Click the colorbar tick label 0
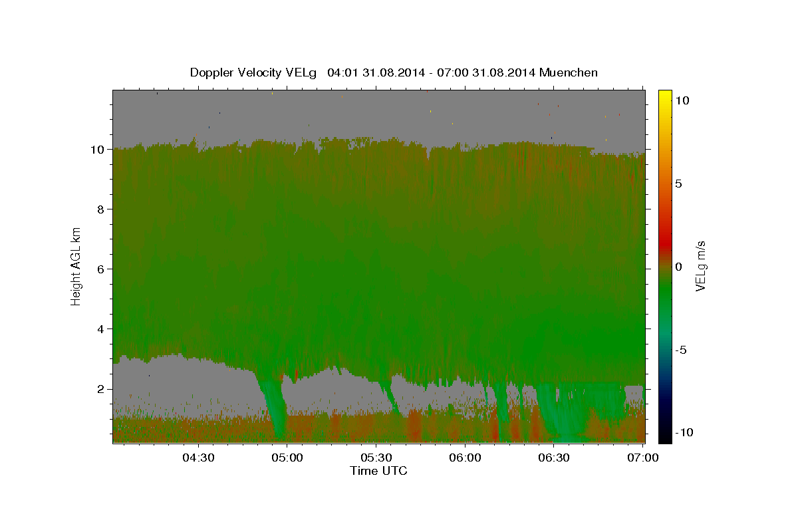The height and width of the screenshot is (532, 798). click(678, 267)
